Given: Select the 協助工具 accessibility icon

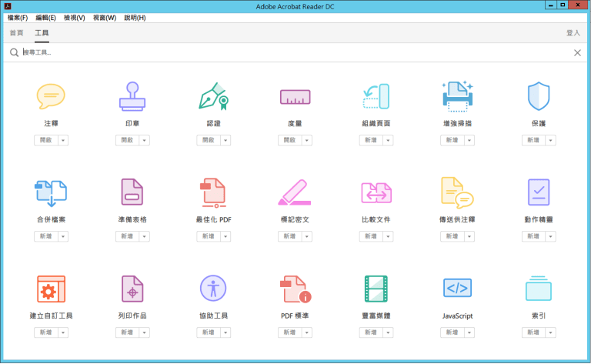Looking at the screenshot, I should (x=213, y=289).
